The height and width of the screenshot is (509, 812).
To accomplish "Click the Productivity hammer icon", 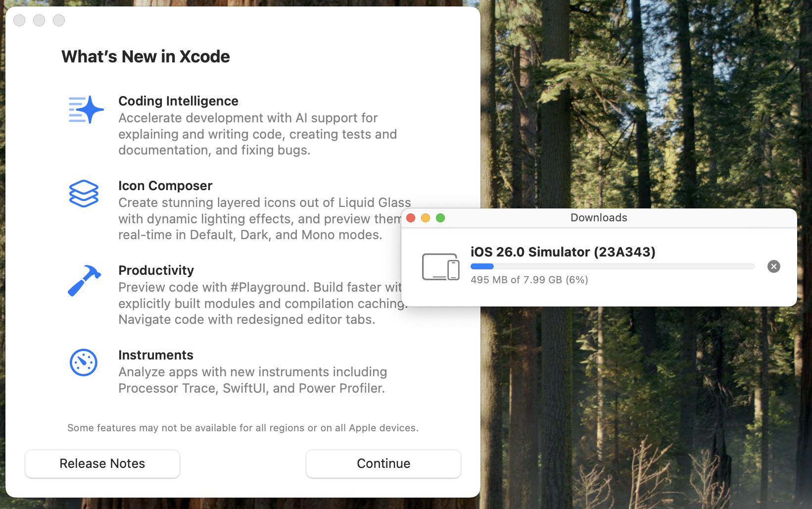I will (x=84, y=280).
